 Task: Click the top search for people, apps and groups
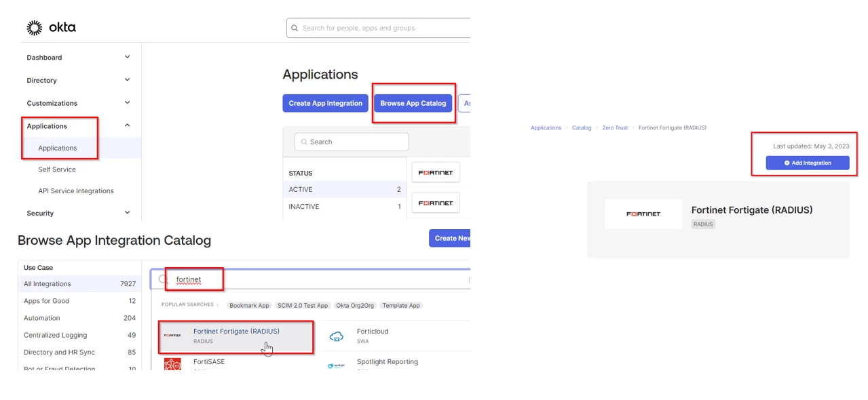[379, 28]
